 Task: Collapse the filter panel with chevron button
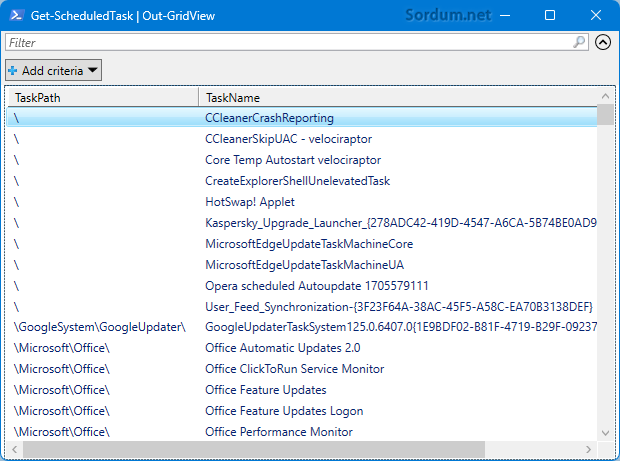coord(603,42)
